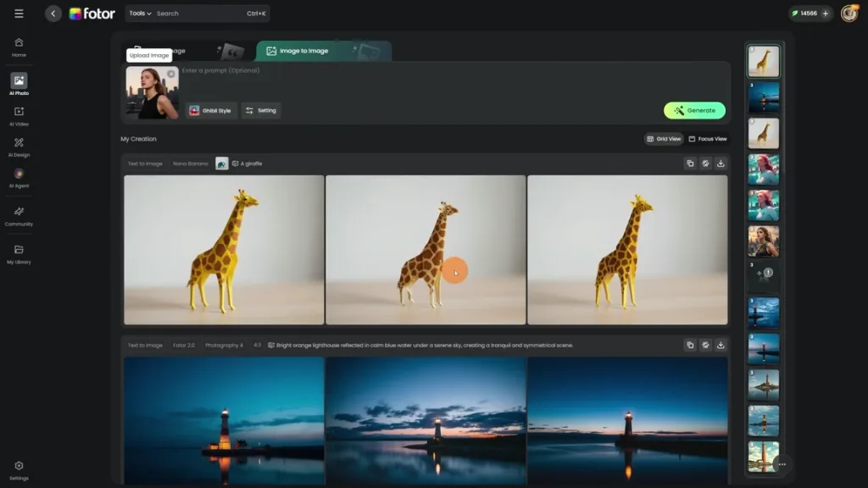The width and height of the screenshot is (868, 488).
Task: Switch to Focus View
Action: coord(709,138)
